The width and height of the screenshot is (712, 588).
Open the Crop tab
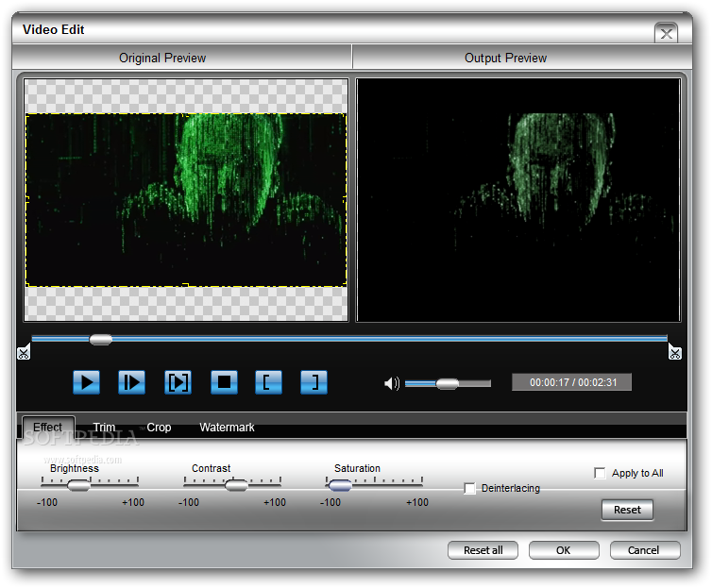click(x=159, y=427)
